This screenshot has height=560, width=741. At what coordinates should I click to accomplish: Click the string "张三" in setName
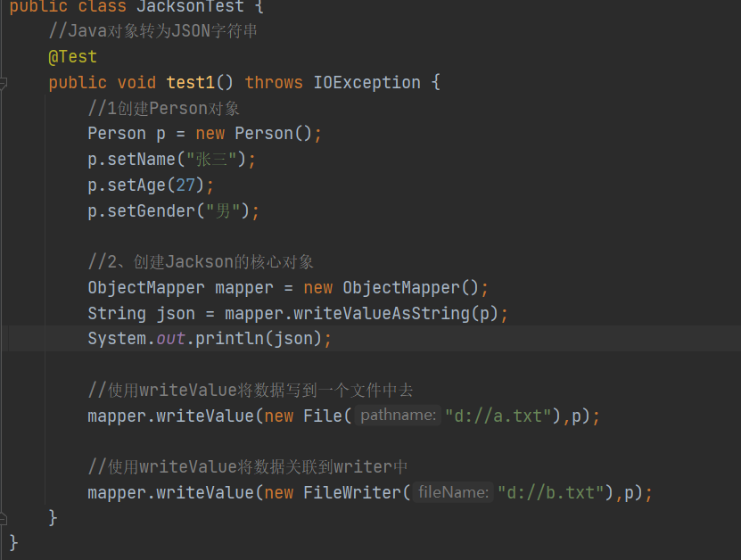[x=211, y=160]
